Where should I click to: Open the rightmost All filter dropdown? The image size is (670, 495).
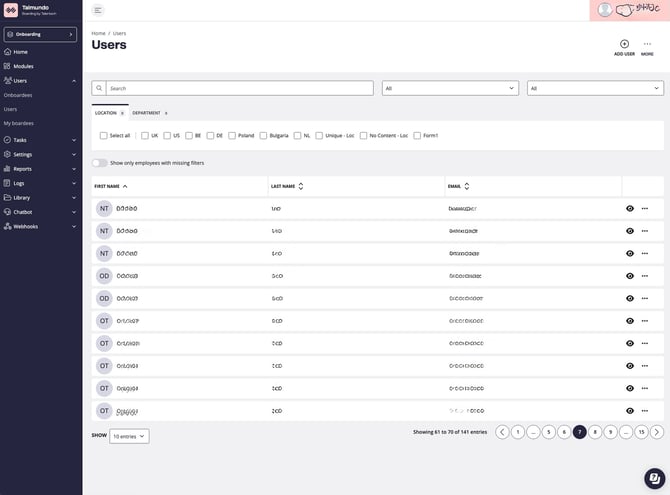tap(595, 88)
